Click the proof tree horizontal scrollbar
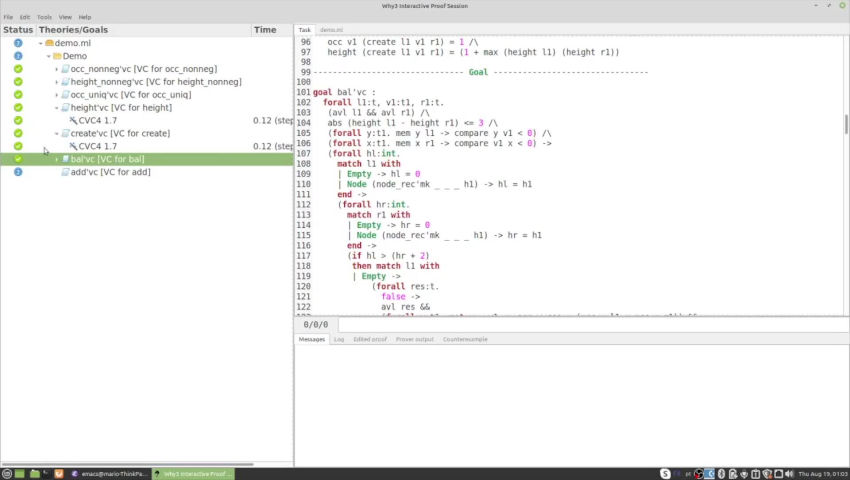The height and width of the screenshot is (480, 850). (128, 464)
